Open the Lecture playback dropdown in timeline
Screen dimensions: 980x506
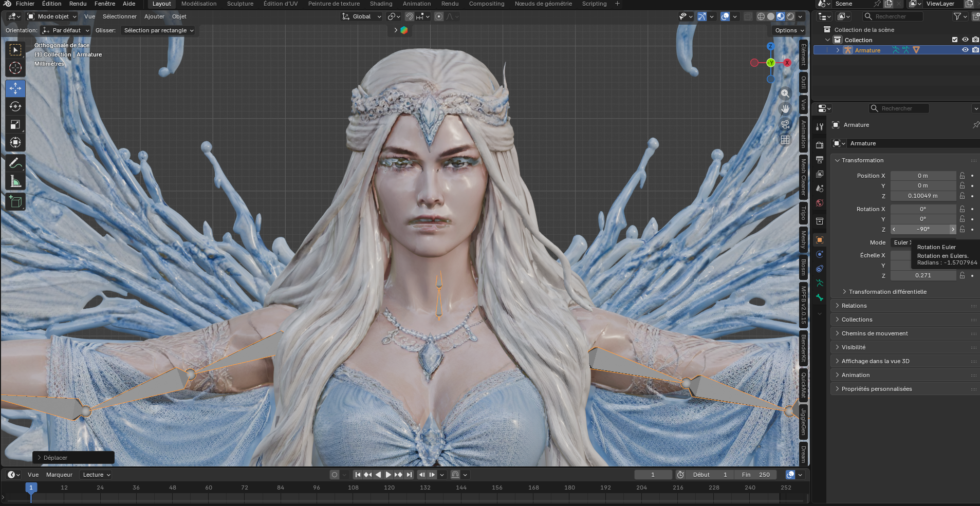97,475
